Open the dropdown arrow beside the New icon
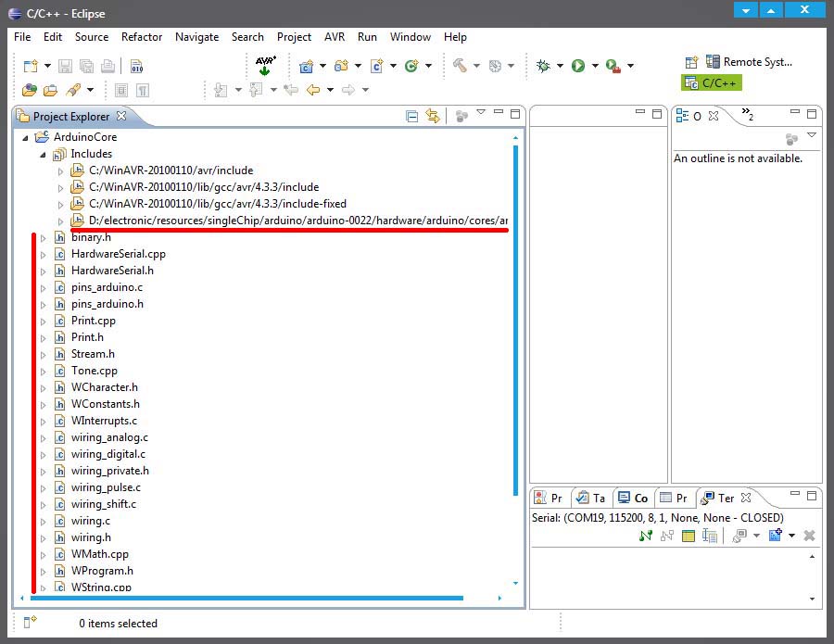This screenshot has width=834, height=644. point(47,66)
